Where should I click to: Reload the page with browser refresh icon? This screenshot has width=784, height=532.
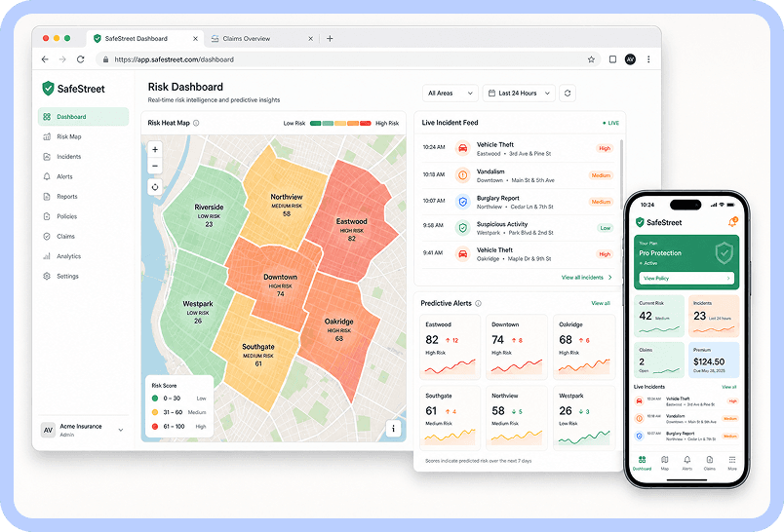81,59
